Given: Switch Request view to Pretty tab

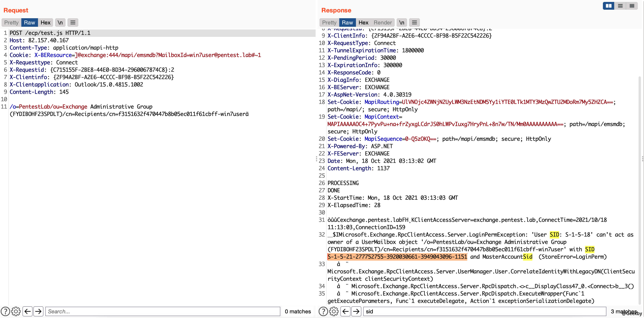Looking at the screenshot, I should (11, 22).
